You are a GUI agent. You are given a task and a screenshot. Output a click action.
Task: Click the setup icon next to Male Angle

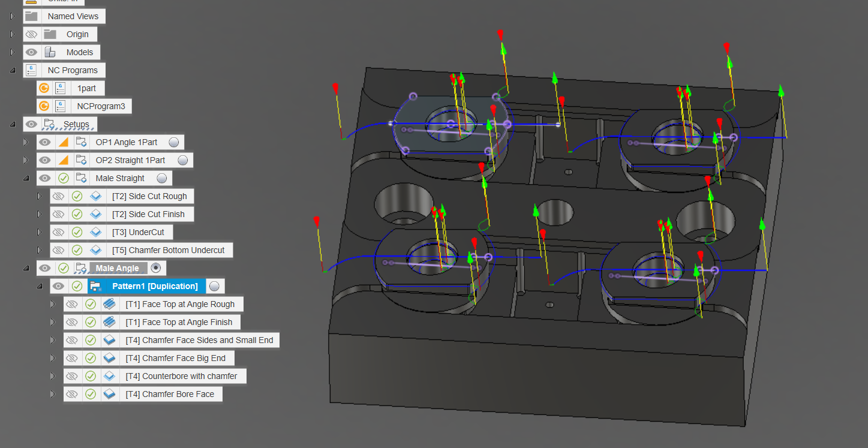pyautogui.click(x=81, y=268)
